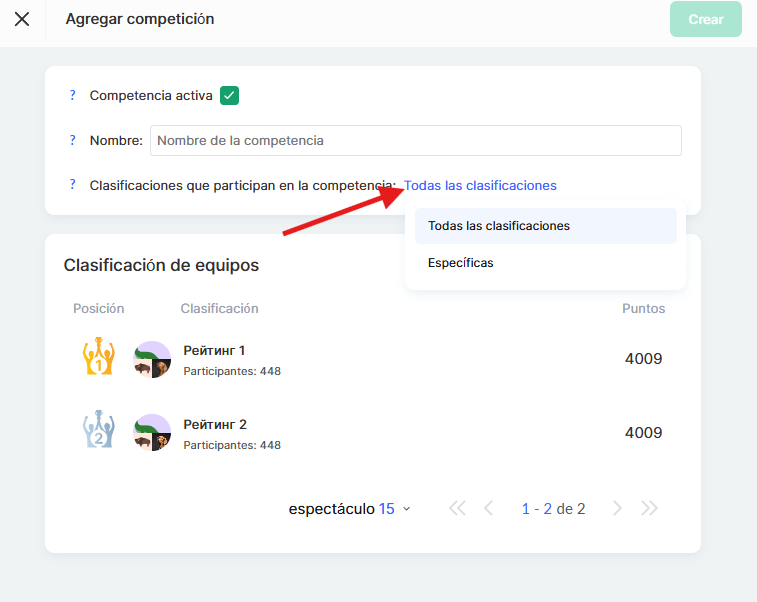The image size is (757, 602).
Task: Go to the next results page
Action: point(617,509)
